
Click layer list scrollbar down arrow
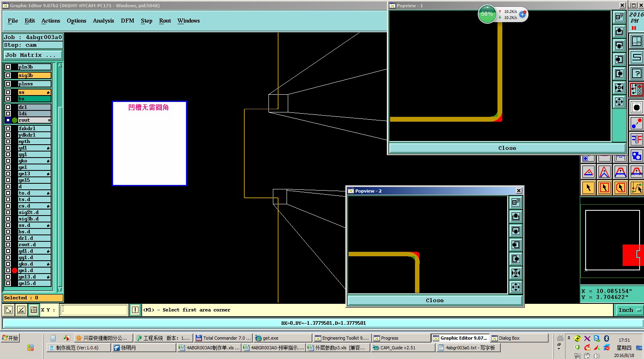[60, 289]
